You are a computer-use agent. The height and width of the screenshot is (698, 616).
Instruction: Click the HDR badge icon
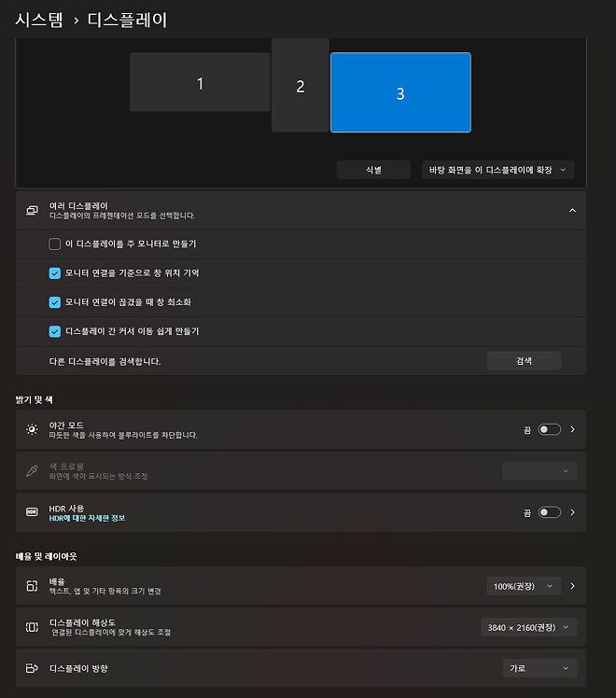pyautogui.click(x=32, y=512)
